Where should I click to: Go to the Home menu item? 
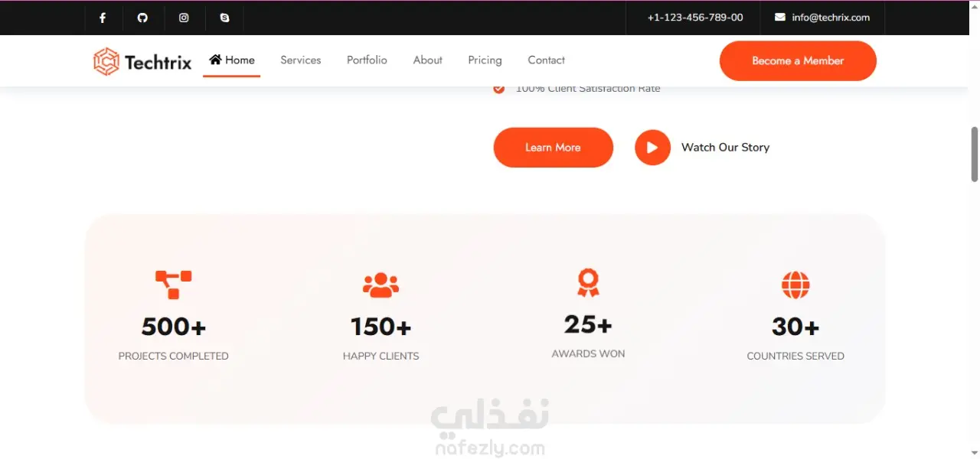click(232, 60)
